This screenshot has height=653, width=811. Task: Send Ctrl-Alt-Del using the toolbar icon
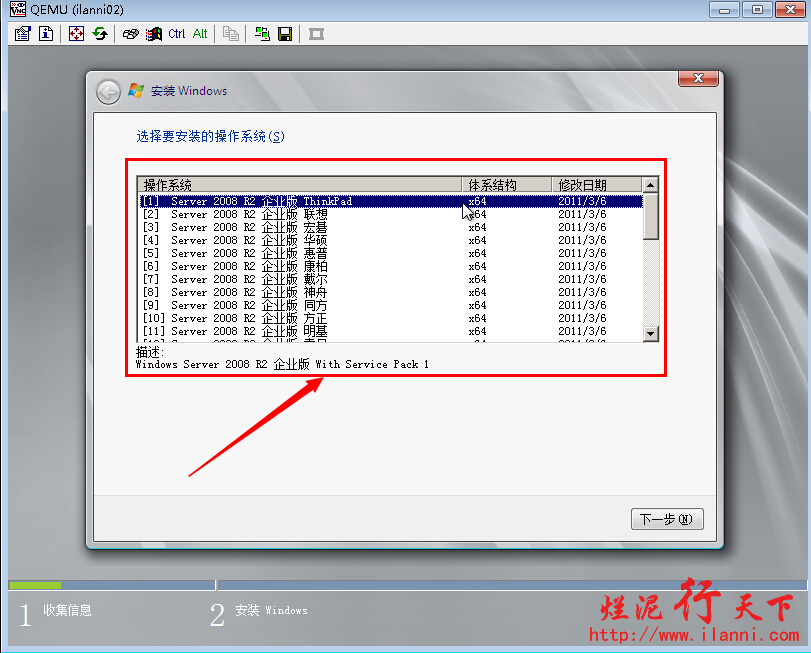pos(131,34)
